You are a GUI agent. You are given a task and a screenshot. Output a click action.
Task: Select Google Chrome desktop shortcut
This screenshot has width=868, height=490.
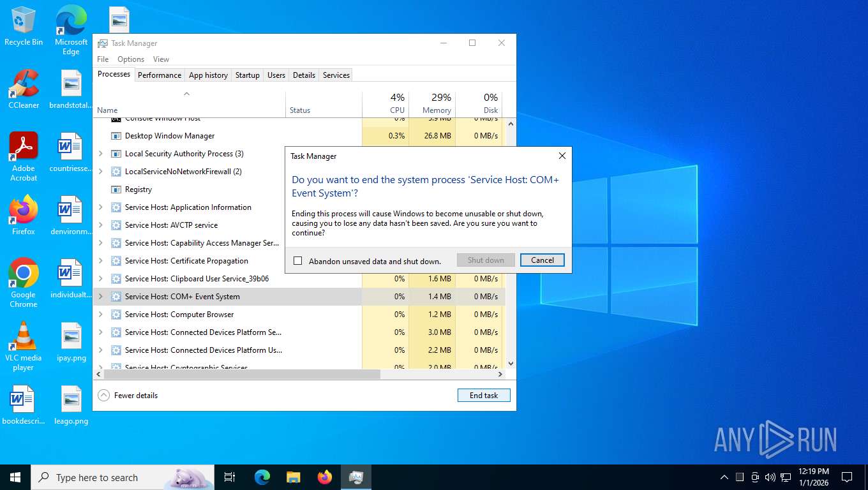pos(24,283)
